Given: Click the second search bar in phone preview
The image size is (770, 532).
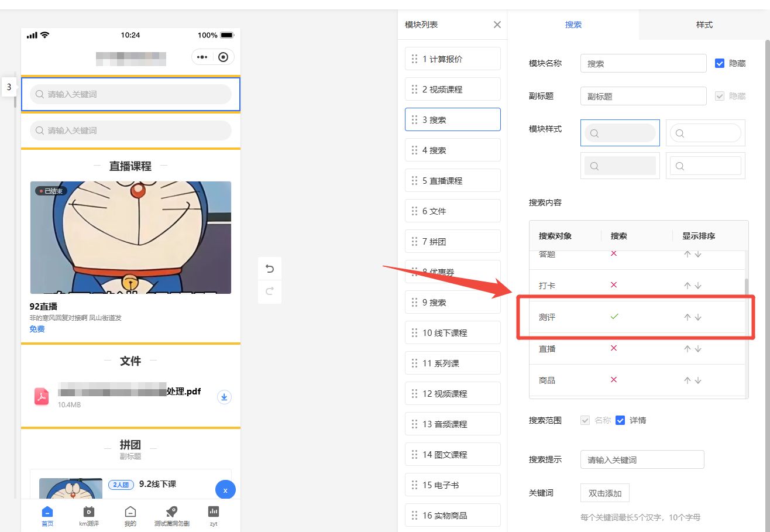Looking at the screenshot, I should tap(130, 131).
